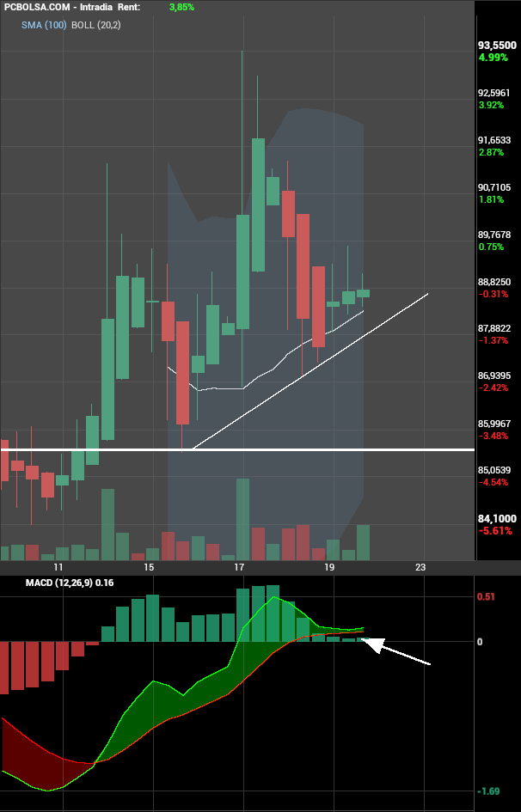Click date marker 23 on time axis
Viewport: 521px width, 812px height.
coord(420,567)
